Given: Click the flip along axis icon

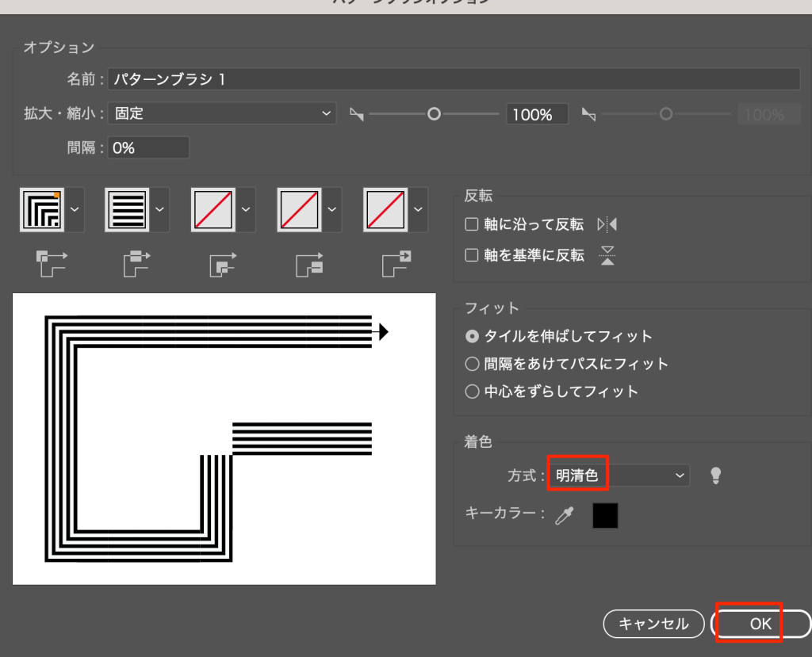Looking at the screenshot, I should [607, 225].
